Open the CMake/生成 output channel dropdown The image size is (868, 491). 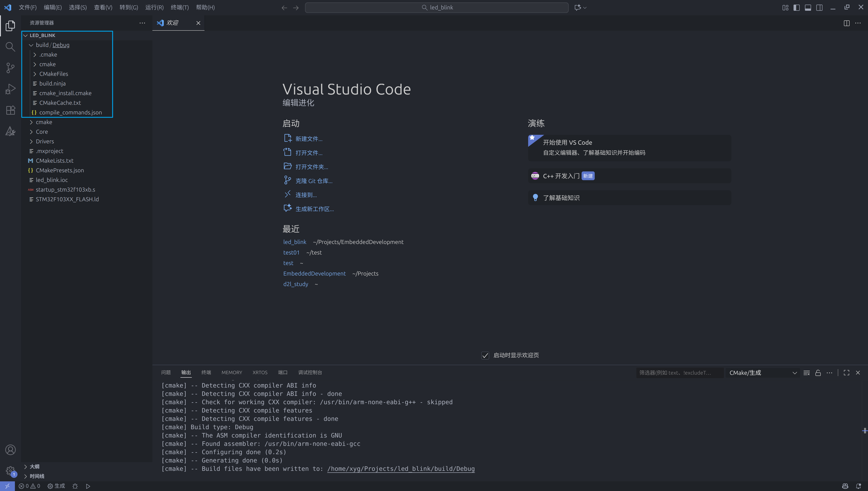(762, 373)
